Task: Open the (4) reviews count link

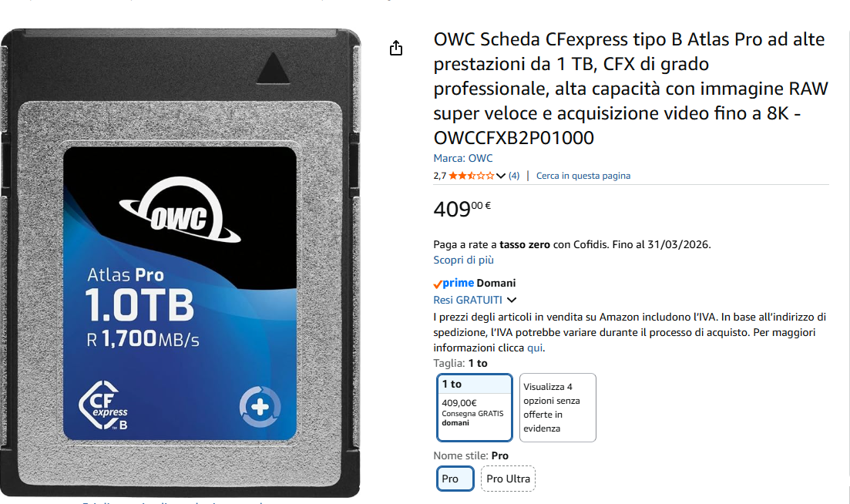Action: click(514, 176)
